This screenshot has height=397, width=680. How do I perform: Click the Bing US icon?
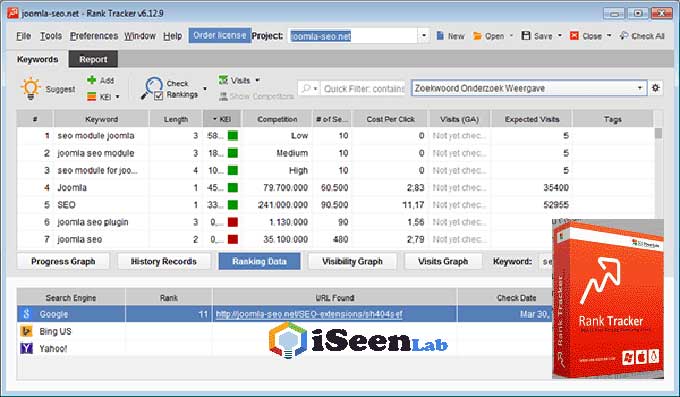(x=26, y=331)
